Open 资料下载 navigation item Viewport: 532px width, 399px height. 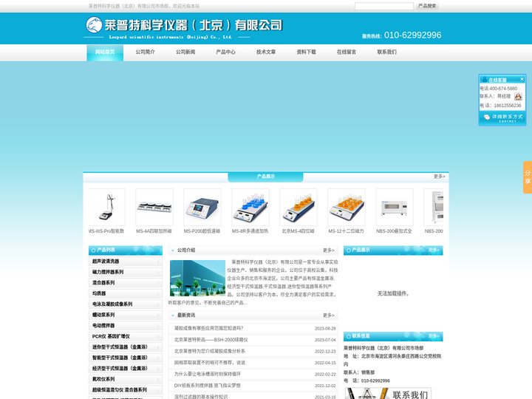point(306,52)
